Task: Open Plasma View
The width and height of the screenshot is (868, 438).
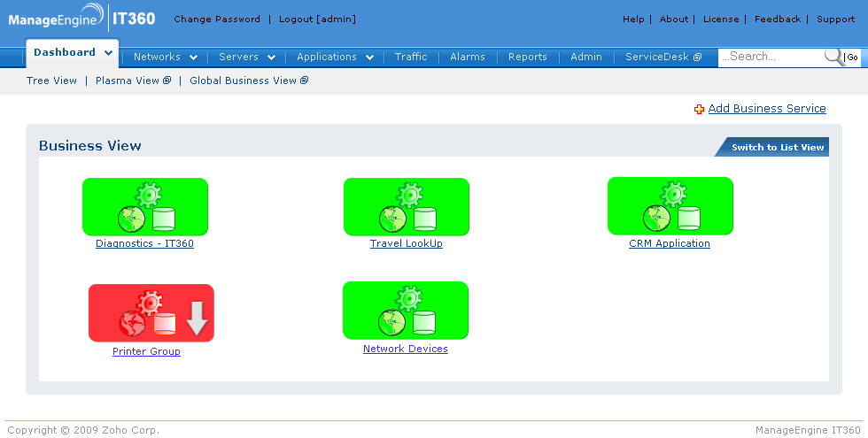Action: click(x=134, y=81)
